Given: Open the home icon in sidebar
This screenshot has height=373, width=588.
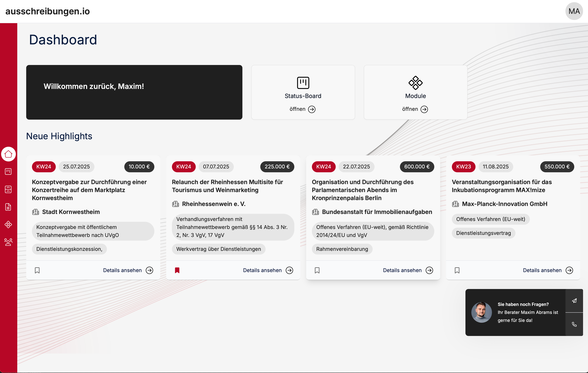Looking at the screenshot, I should 8,154.
